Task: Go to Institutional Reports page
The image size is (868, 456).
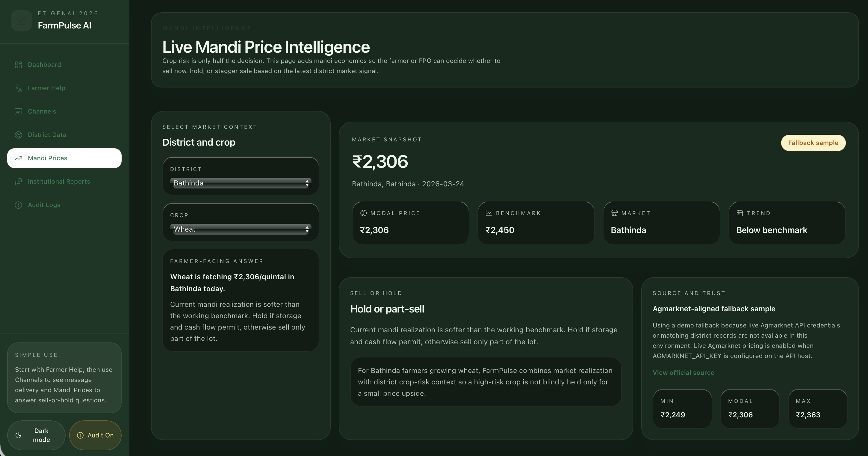Action: pos(59,182)
